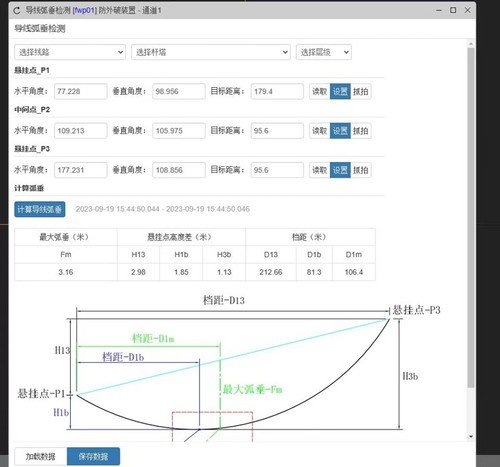
Task: Click 设置 button for 悬挂点_P1
Action: coord(340,91)
